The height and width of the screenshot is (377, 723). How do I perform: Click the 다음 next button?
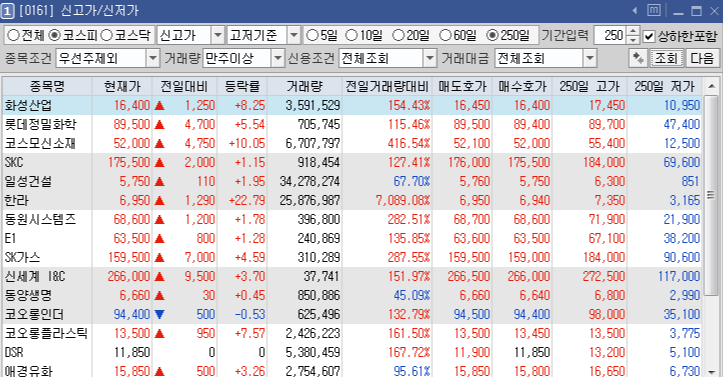702,58
